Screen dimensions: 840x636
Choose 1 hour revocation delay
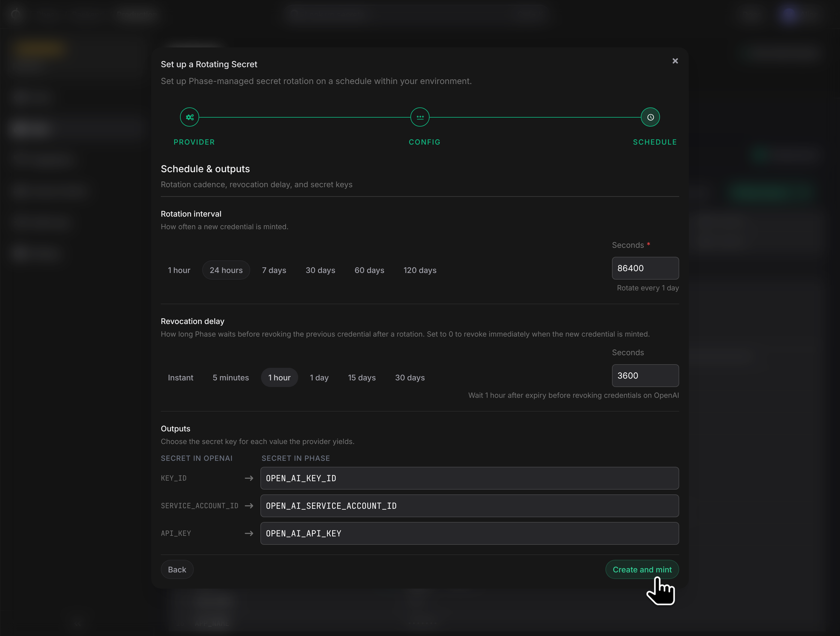279,377
